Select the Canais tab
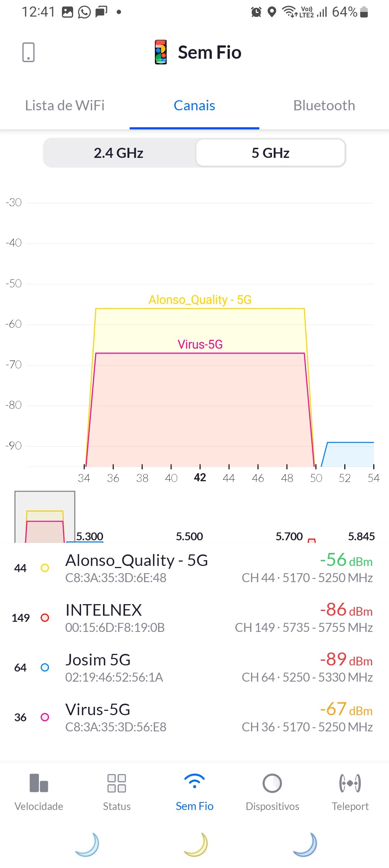The width and height of the screenshot is (389, 868). (x=194, y=106)
